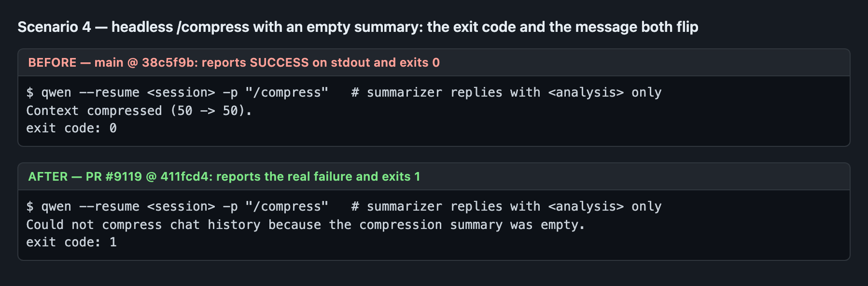
Task: Click the "/compress" argument in BEFORE command
Action: 287,92
